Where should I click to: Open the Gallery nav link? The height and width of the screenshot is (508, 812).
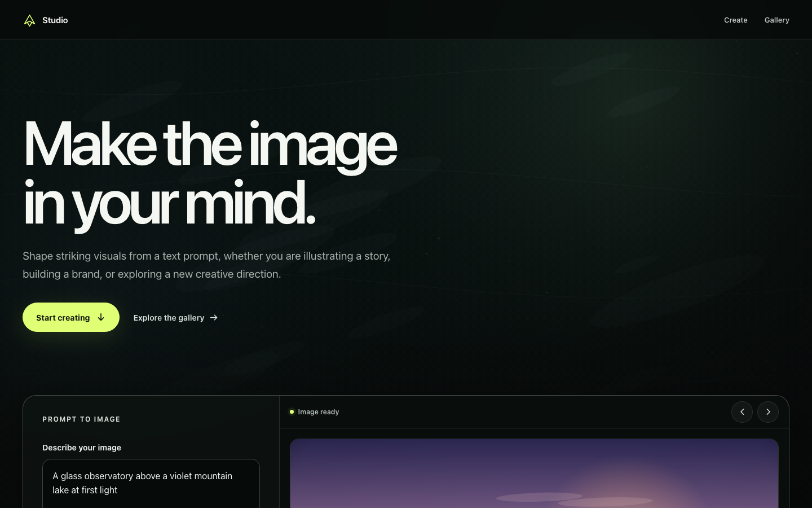[x=776, y=20]
